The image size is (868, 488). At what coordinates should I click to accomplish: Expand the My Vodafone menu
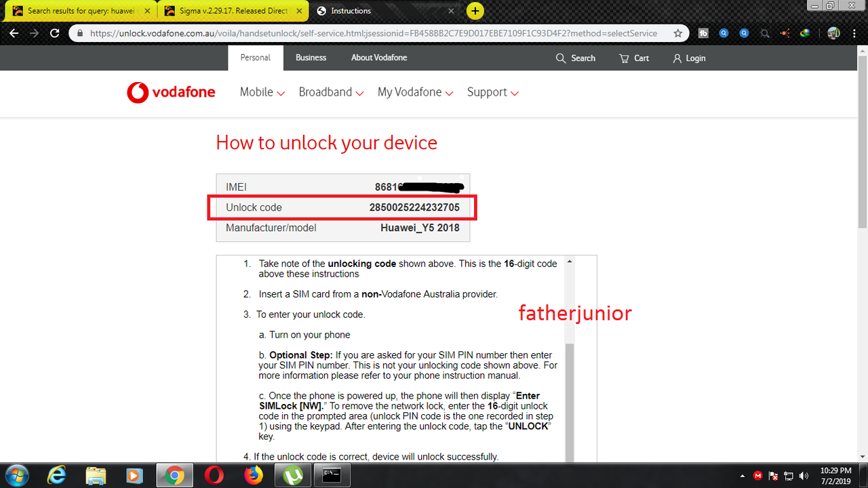pos(416,92)
